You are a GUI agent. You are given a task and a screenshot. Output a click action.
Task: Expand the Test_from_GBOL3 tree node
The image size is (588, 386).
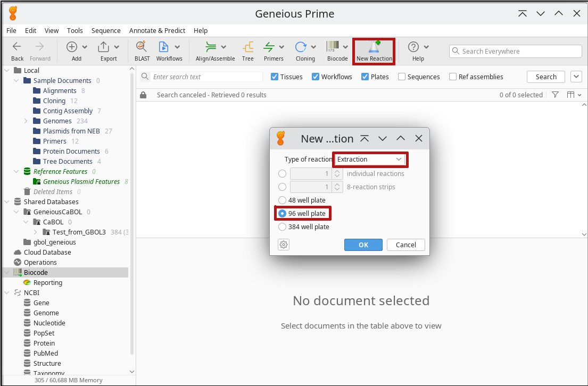36,232
